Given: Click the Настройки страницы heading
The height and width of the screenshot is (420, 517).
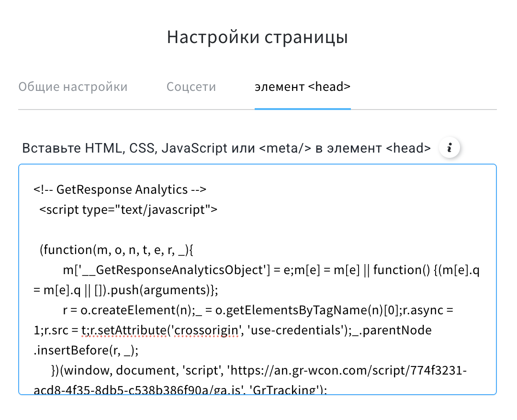Looking at the screenshot, I should 258,37.
